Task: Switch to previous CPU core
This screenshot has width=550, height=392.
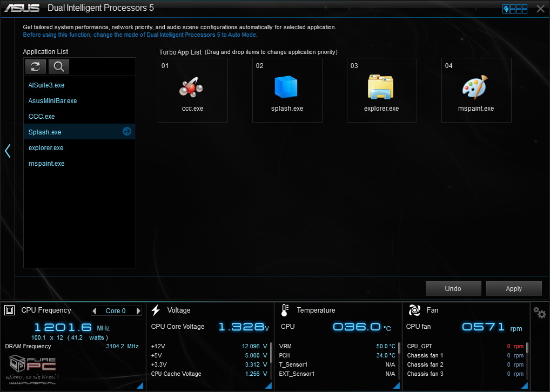Action: 95,310
